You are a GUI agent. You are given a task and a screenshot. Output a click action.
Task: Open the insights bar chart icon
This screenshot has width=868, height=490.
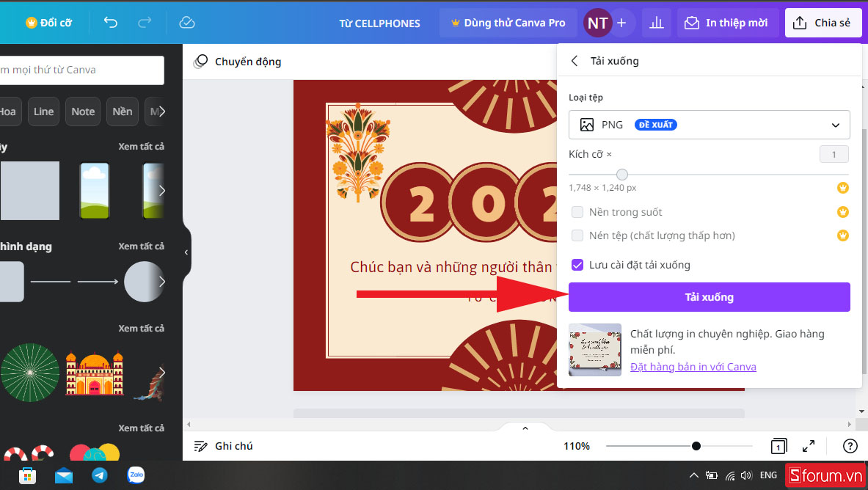pos(656,23)
